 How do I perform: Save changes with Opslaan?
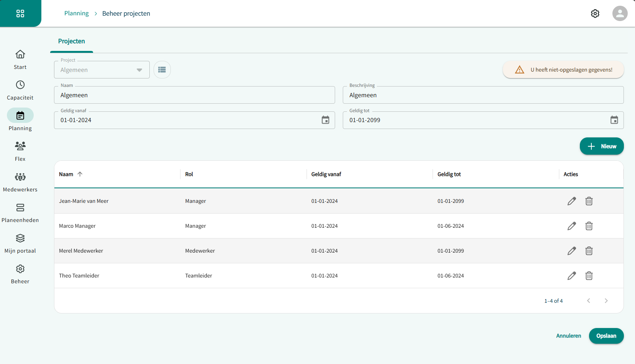(x=606, y=336)
